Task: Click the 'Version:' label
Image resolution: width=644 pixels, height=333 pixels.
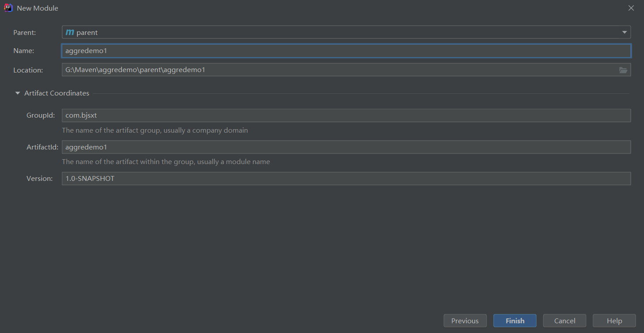Action: (x=39, y=179)
